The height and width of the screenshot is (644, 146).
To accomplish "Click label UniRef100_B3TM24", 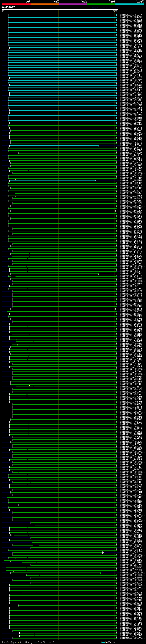I will click(131, 83).
